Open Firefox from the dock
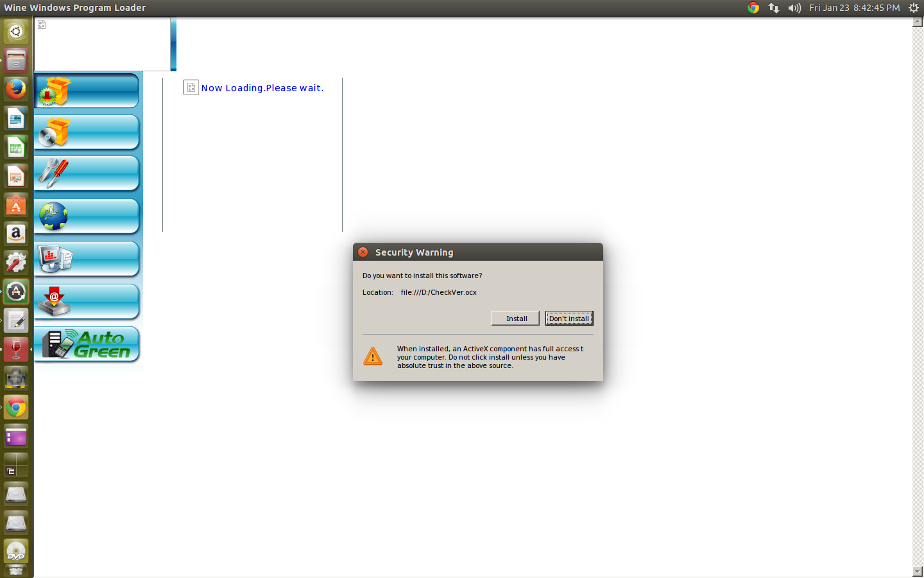The height and width of the screenshot is (578, 924). [16, 89]
